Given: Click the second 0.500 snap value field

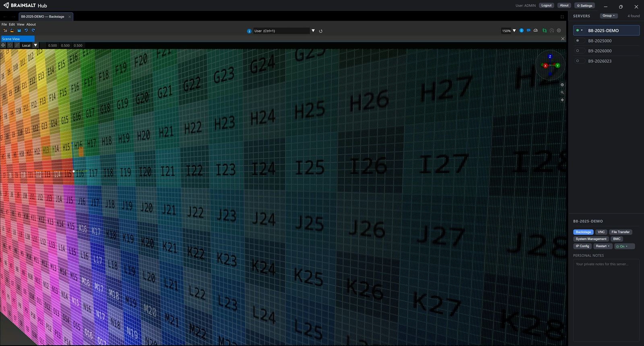Looking at the screenshot, I should pyautogui.click(x=65, y=45).
